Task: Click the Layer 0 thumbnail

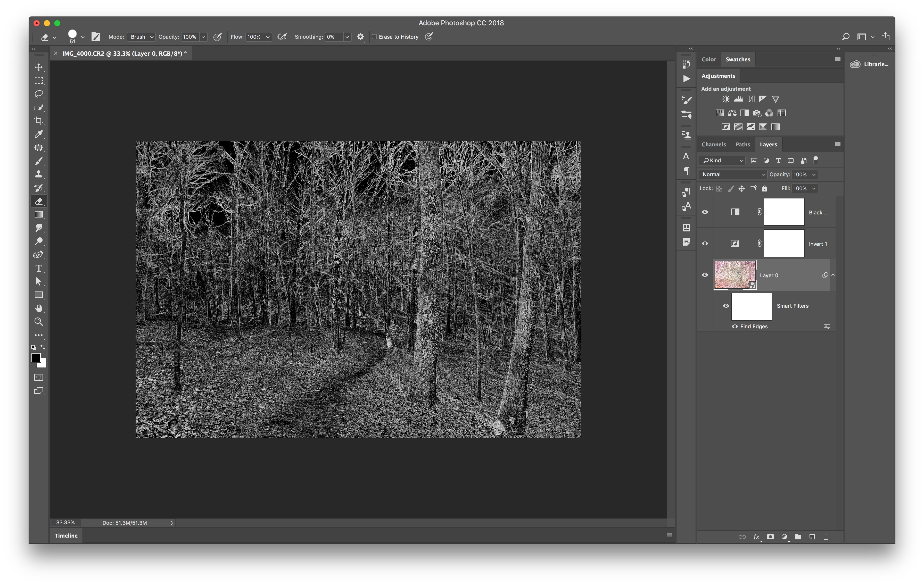Action: tap(735, 275)
